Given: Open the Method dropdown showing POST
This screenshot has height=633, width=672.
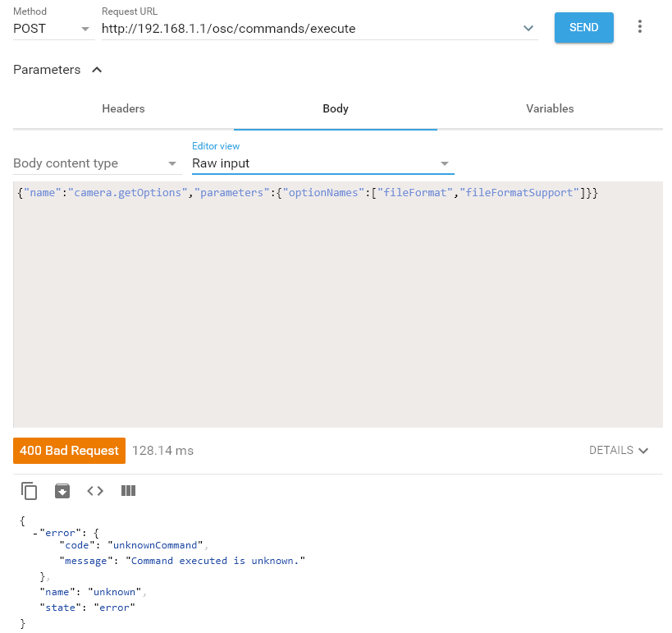Looking at the screenshot, I should [53, 29].
